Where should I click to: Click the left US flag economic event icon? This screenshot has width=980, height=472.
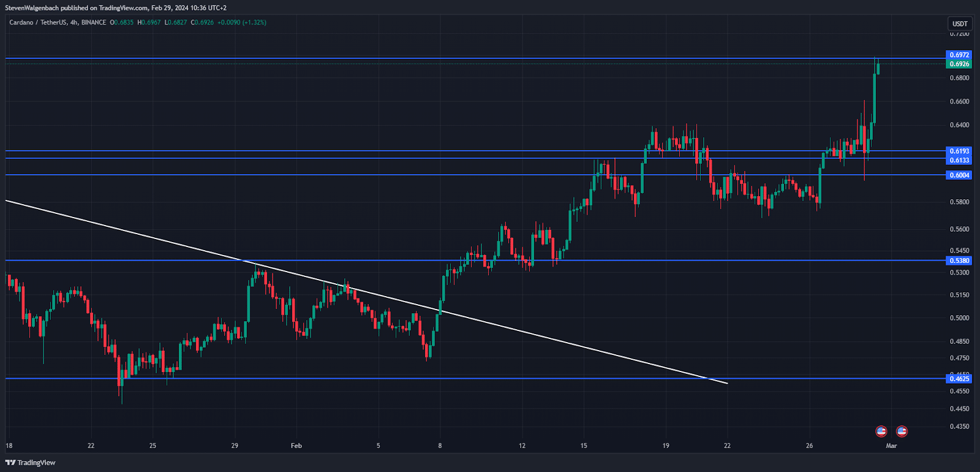click(x=881, y=432)
